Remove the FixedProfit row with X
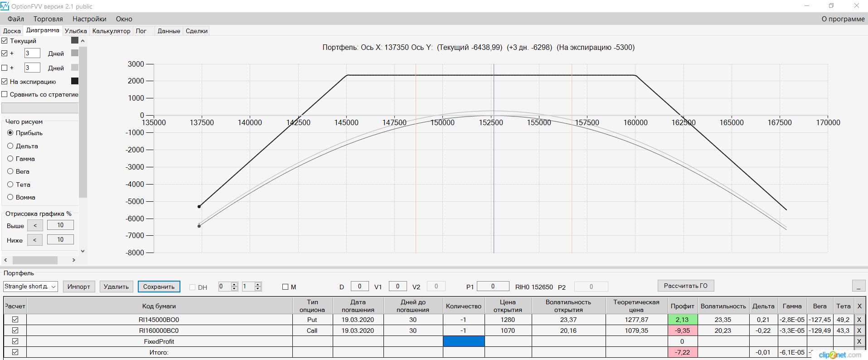 click(x=859, y=341)
